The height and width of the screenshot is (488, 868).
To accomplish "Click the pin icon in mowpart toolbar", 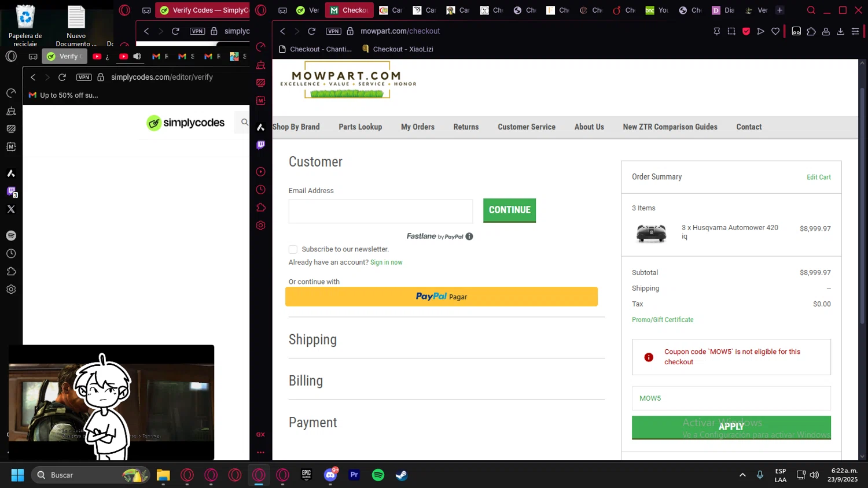I will (x=716, y=31).
